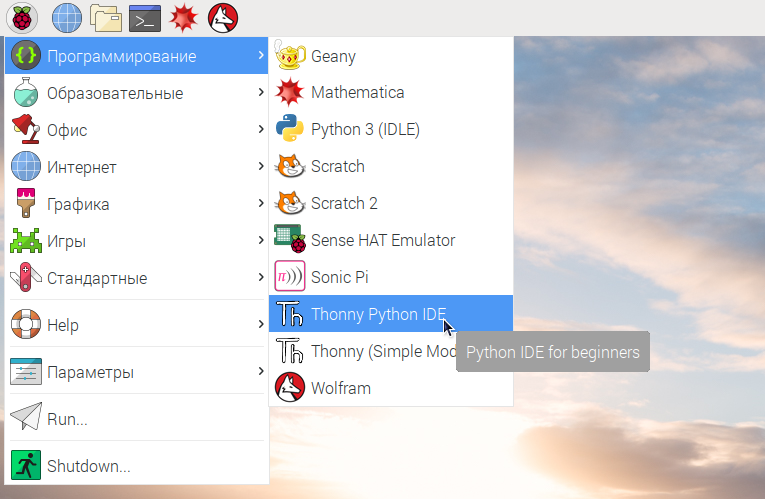This screenshot has width=765, height=499.
Task: Open the Игры menu category
Action: point(137,240)
